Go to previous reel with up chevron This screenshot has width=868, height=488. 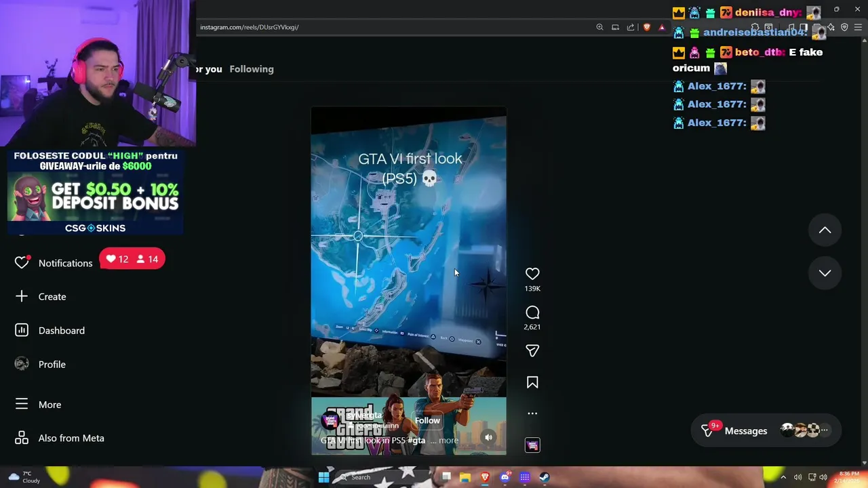pos(825,230)
